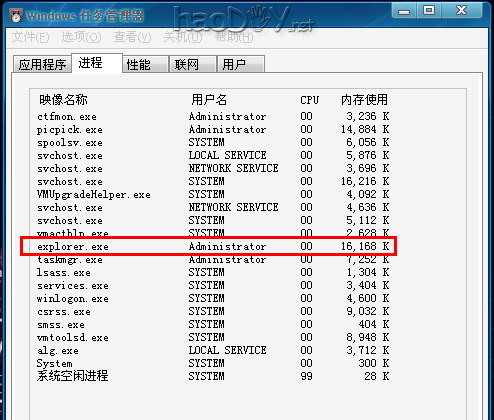Open the 关机(U) menu
494x420 pixels.
click(x=183, y=37)
